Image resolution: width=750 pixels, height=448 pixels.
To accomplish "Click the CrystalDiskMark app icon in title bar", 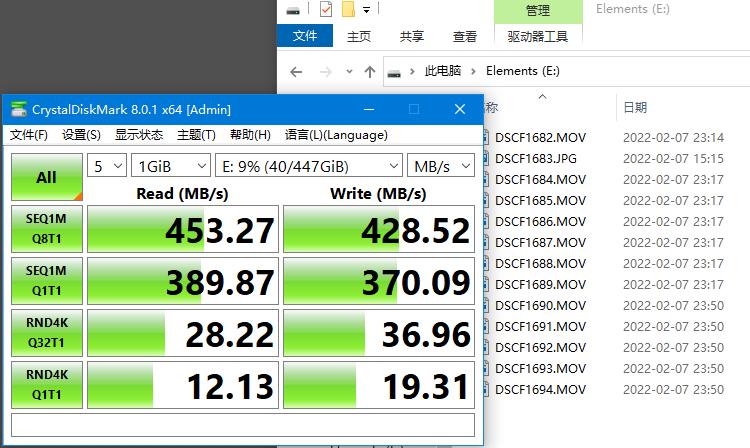I will pos(19,109).
